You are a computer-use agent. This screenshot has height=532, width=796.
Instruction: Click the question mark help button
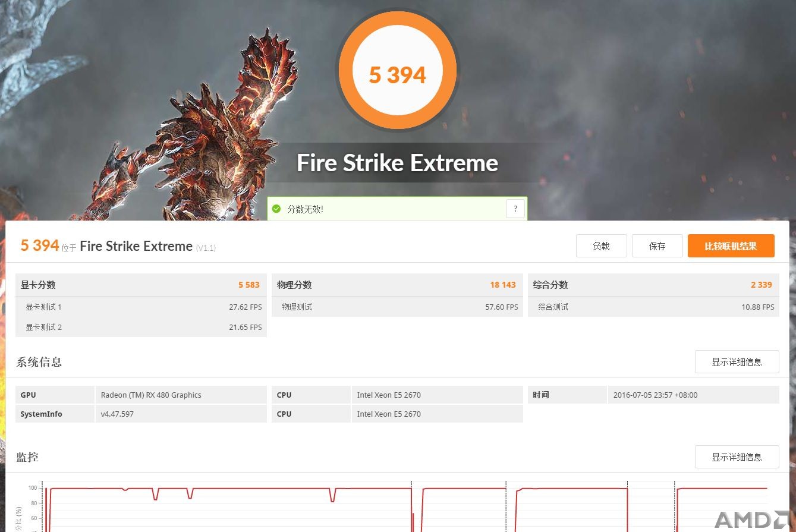pyautogui.click(x=515, y=209)
